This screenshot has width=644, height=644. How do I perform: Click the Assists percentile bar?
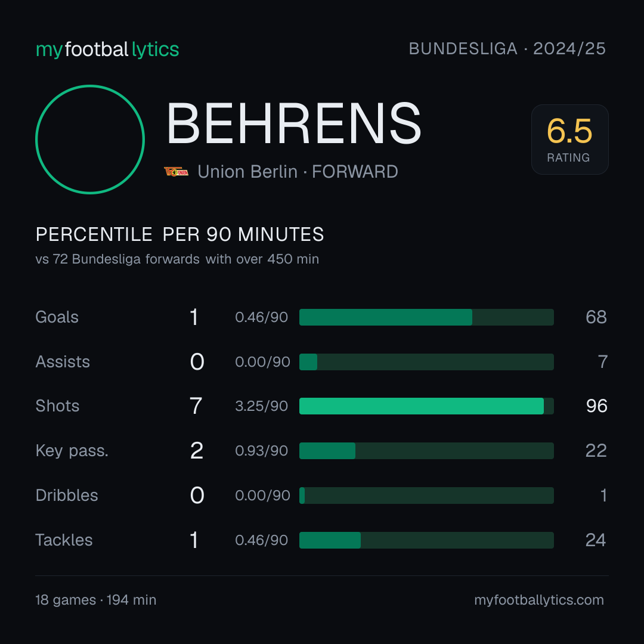426,362
